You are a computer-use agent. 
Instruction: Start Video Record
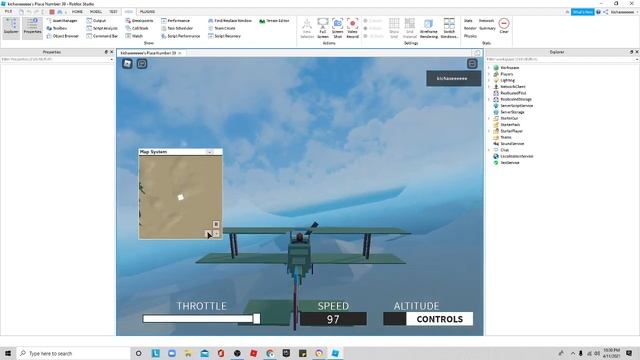tap(353, 28)
